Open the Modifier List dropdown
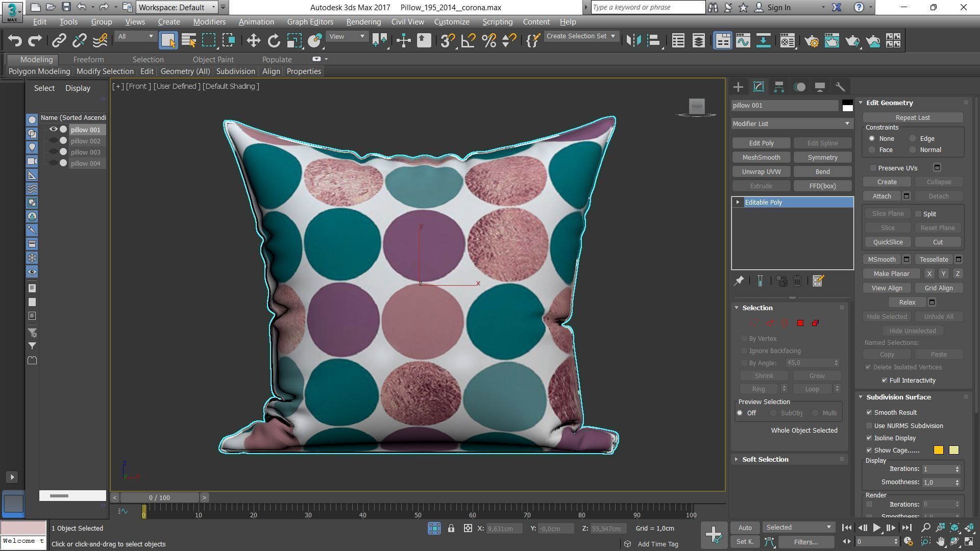Screen dimensions: 980x551 pyautogui.click(x=792, y=123)
